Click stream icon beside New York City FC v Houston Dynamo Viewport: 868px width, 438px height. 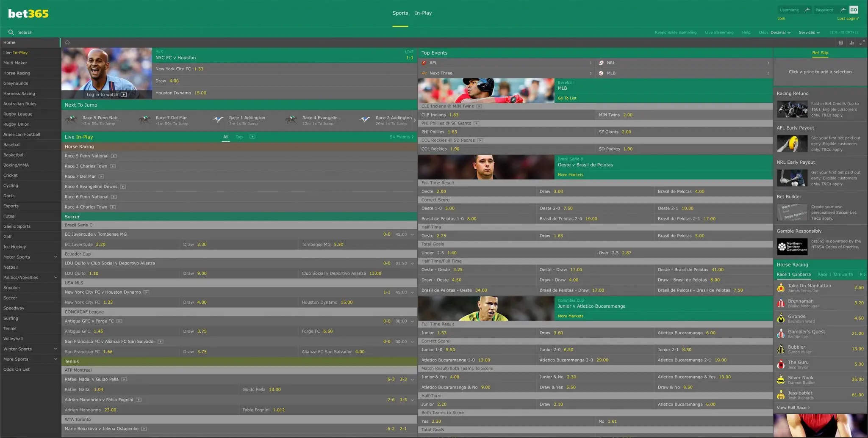[x=146, y=292]
